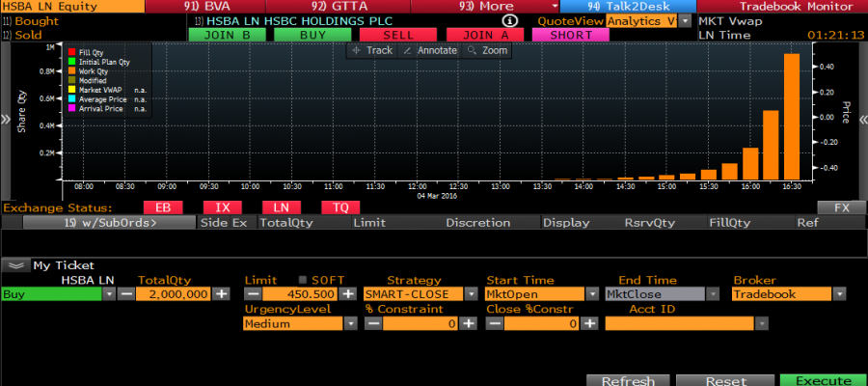This screenshot has height=386, width=868.
Task: Click the FillQty column header
Action: 729,223
